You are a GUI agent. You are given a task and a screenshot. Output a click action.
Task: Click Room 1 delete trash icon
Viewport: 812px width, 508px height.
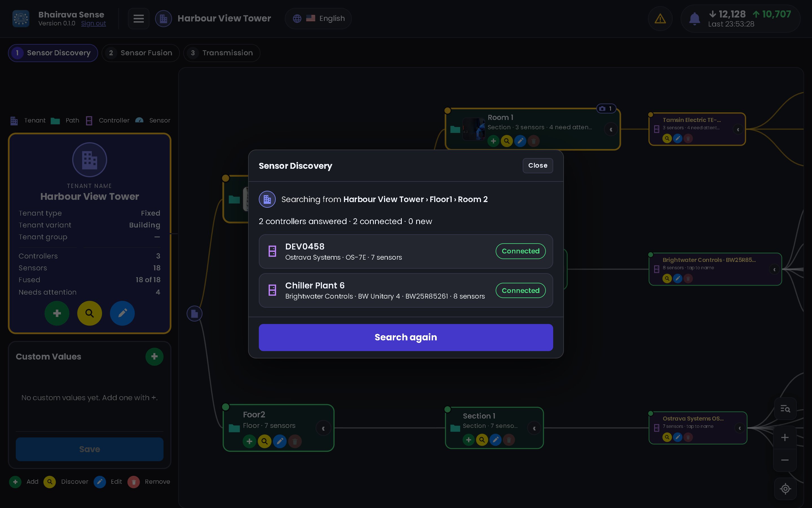(x=533, y=141)
